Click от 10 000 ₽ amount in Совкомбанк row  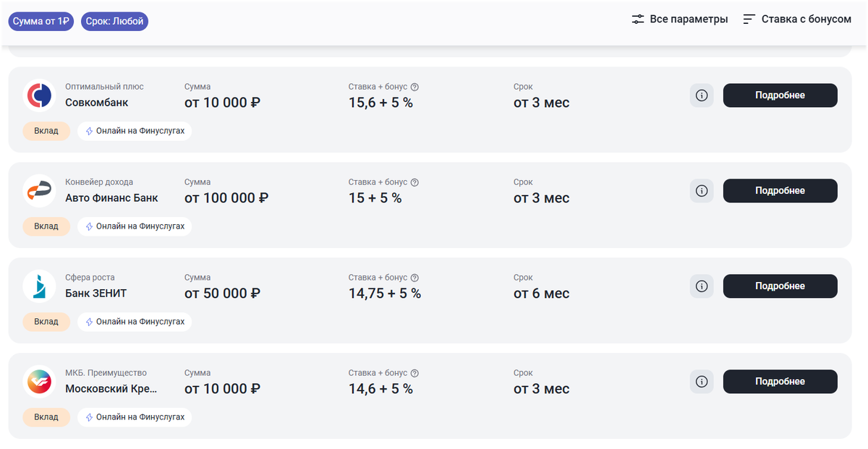pyautogui.click(x=223, y=103)
